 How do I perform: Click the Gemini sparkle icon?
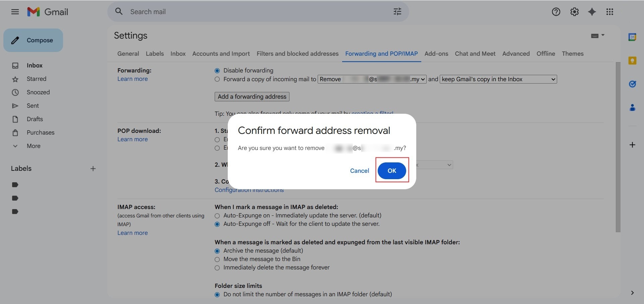(x=592, y=12)
